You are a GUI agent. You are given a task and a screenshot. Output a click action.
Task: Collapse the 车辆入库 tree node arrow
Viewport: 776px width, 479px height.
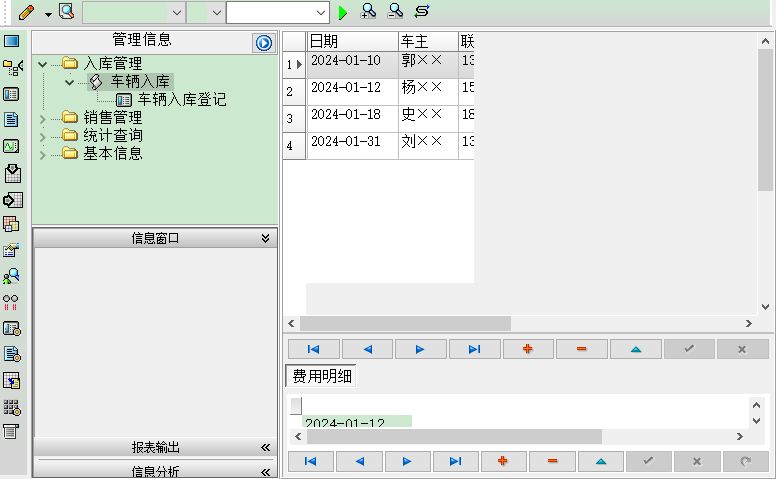point(69,82)
